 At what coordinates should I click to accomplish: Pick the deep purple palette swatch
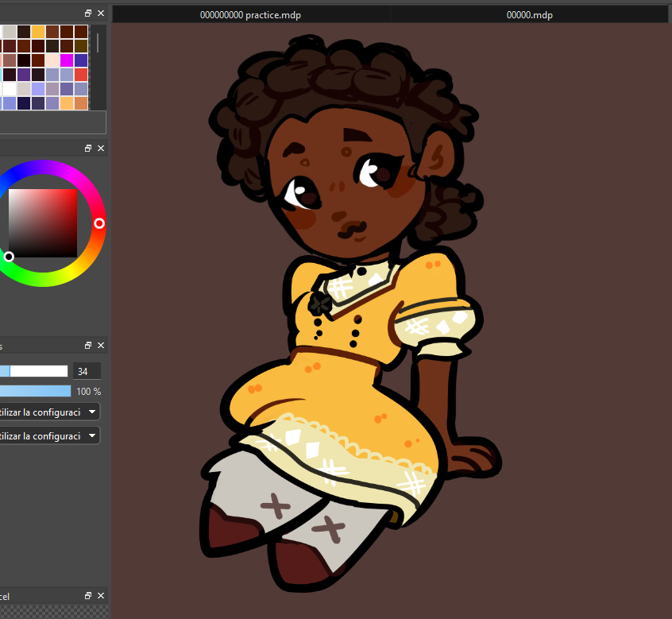[x=24, y=75]
